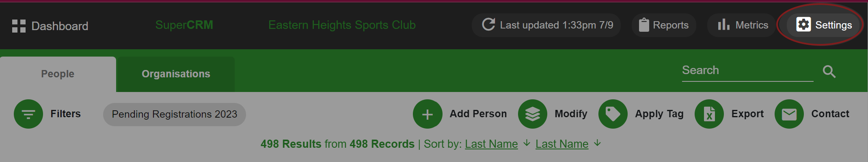Screen dimensions: 868x162
Task: Click the Pending Registrations 2023 filter chip
Action: tap(175, 114)
